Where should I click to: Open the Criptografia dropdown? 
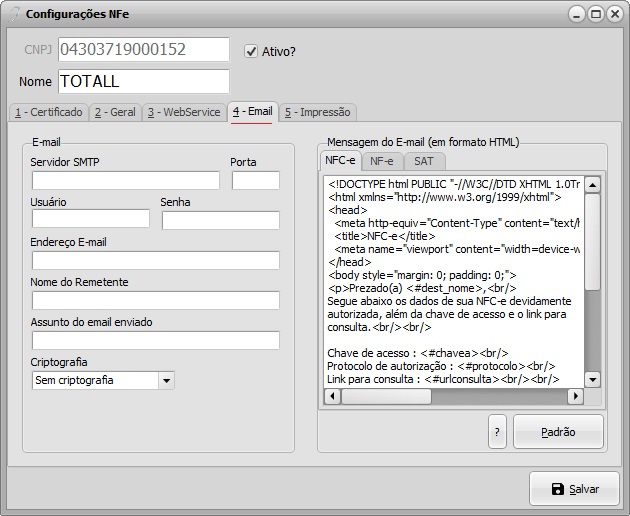(167, 380)
